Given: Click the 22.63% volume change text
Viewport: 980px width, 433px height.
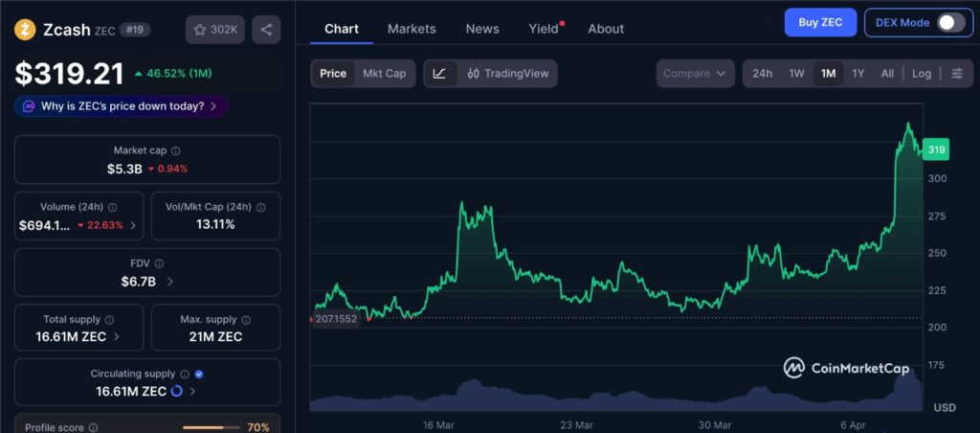Looking at the screenshot, I should (x=105, y=225).
